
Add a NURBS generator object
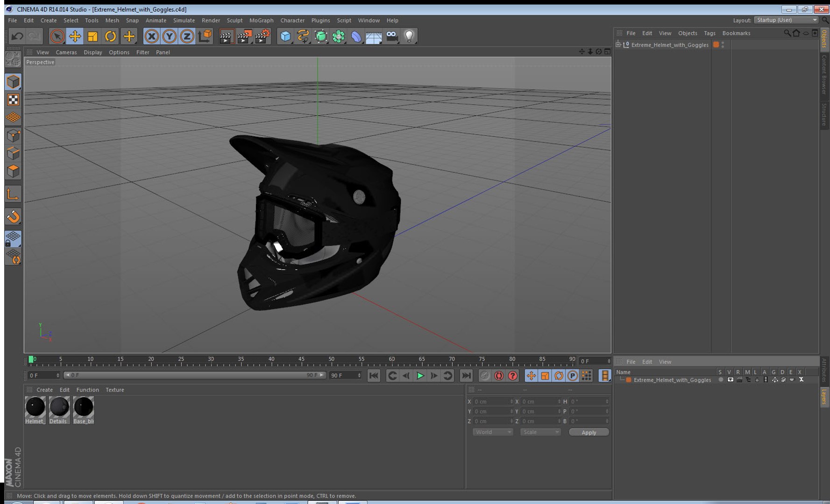tap(321, 36)
